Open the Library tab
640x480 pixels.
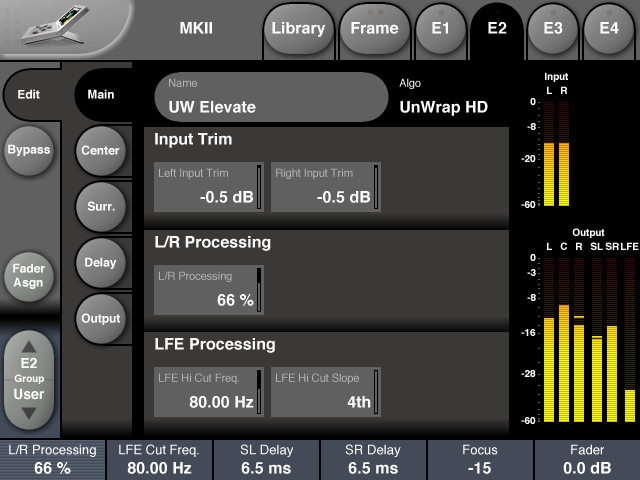tap(298, 29)
